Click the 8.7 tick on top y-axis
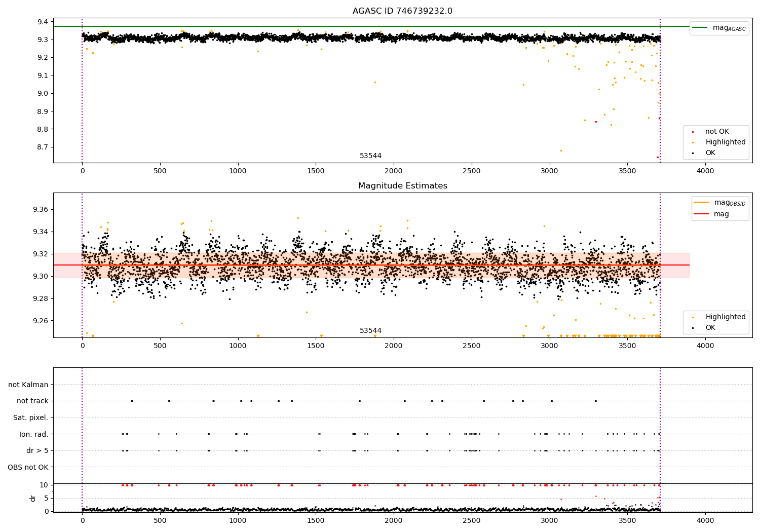 43,147
